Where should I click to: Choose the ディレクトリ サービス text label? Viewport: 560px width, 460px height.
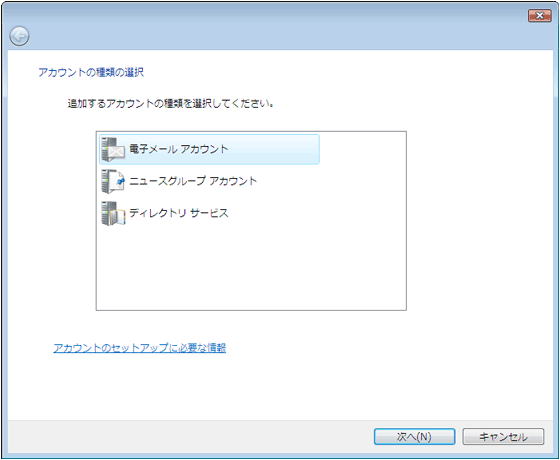click(179, 213)
